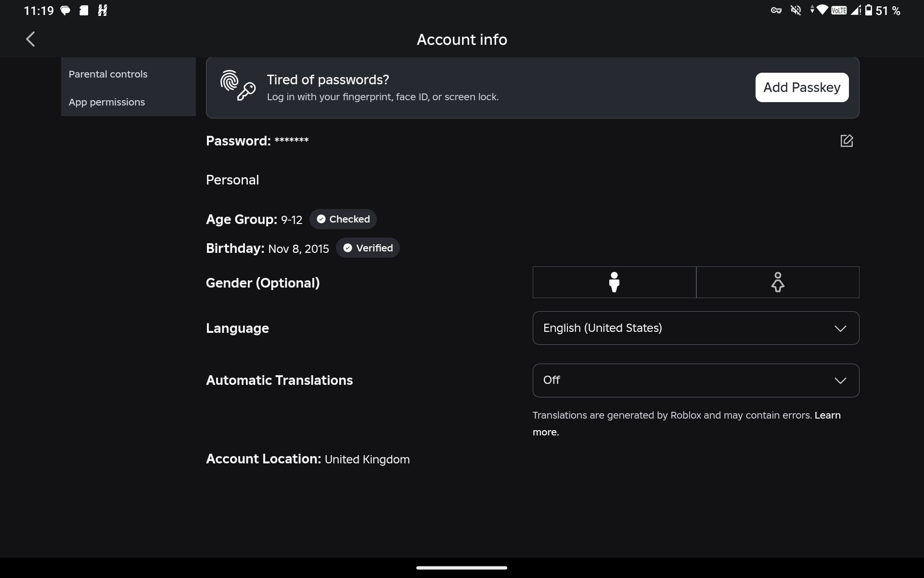924x578 pixels.
Task: Tap the VPN key icon in status bar
Action: (776, 10)
